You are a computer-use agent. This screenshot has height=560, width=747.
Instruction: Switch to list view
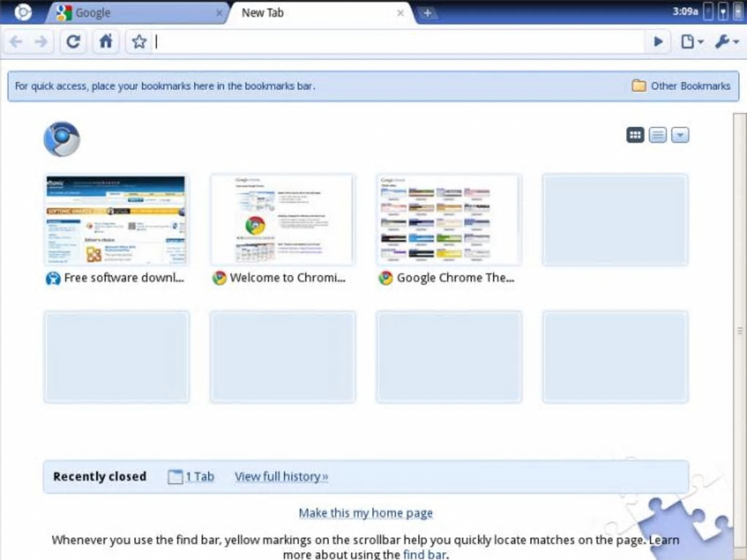click(x=658, y=135)
